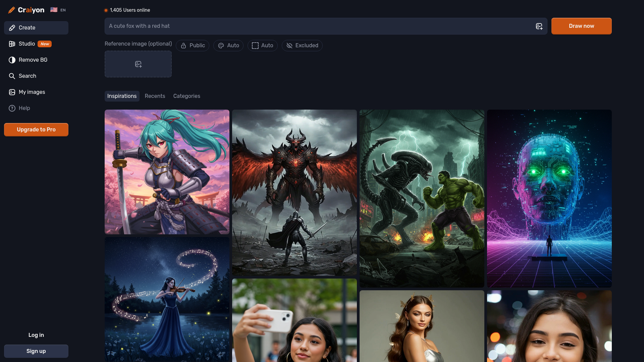This screenshot has width=644, height=362.
Task: Click the Craiyon pencil logo icon
Action: [11, 10]
